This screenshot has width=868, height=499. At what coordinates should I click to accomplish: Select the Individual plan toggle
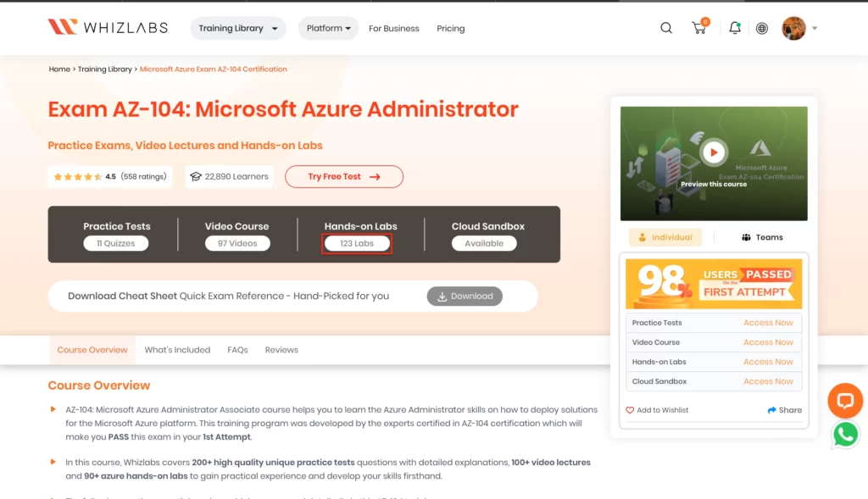pos(665,237)
